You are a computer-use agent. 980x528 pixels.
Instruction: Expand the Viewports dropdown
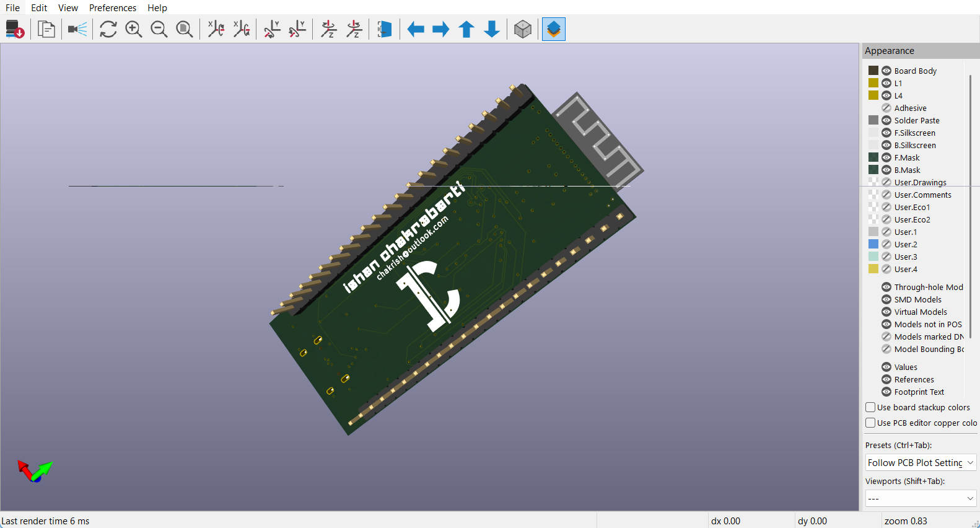click(x=921, y=498)
